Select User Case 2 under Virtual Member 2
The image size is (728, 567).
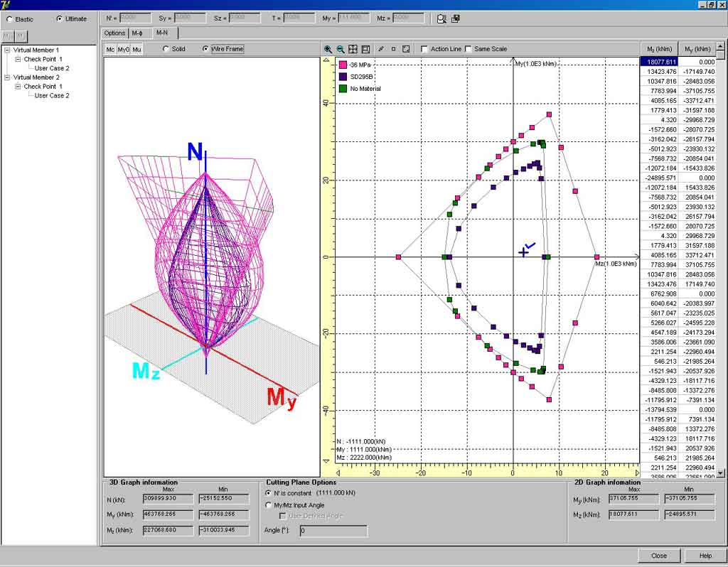point(52,96)
